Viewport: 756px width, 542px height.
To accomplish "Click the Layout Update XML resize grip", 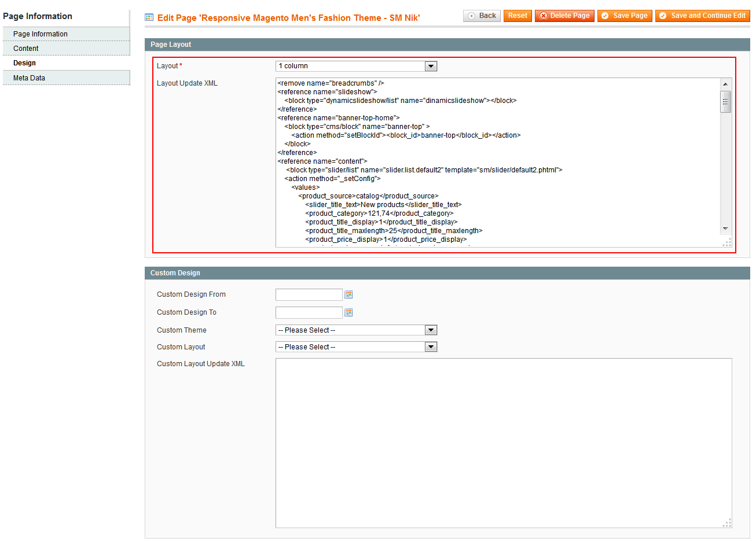I will click(x=727, y=243).
